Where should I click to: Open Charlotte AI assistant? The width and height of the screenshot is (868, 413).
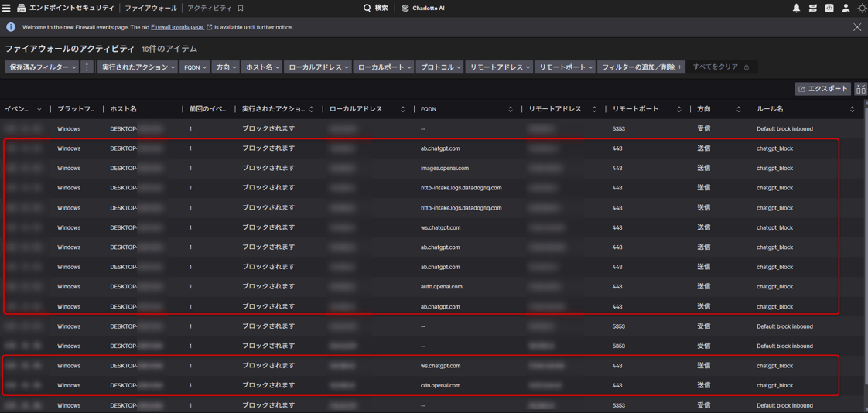425,9
